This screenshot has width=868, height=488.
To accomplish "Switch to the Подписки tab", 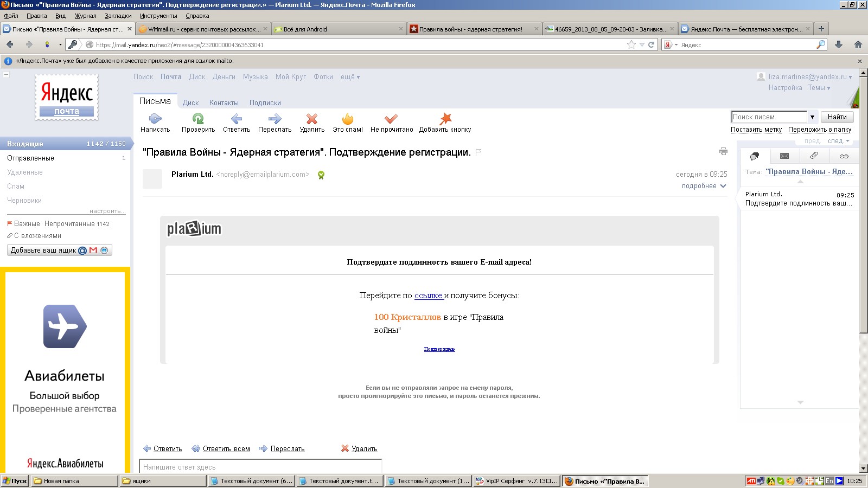I will (265, 102).
